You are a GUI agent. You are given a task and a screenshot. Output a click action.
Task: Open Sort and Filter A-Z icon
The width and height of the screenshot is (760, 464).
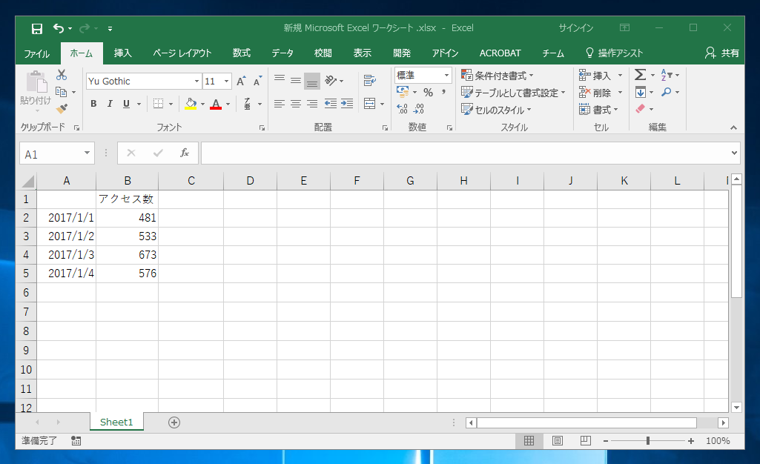666,75
